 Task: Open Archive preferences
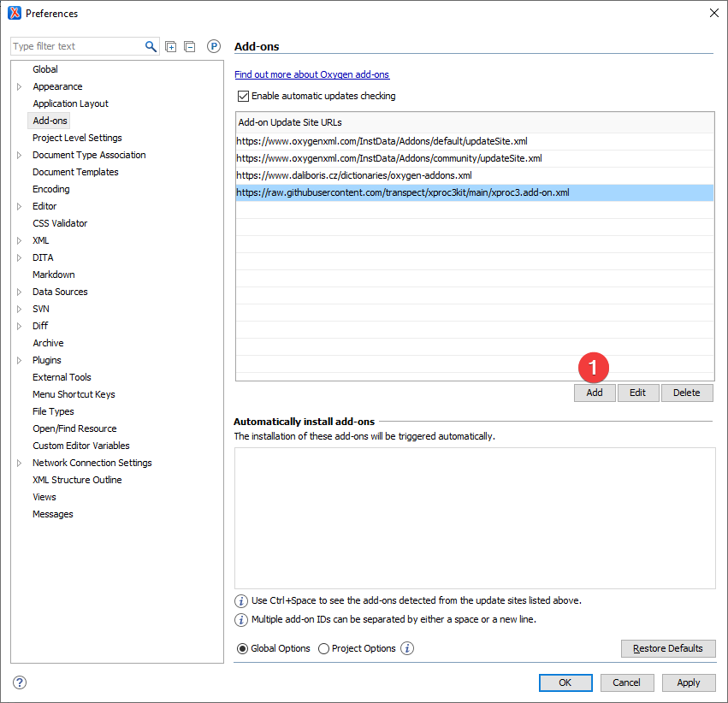coord(48,343)
